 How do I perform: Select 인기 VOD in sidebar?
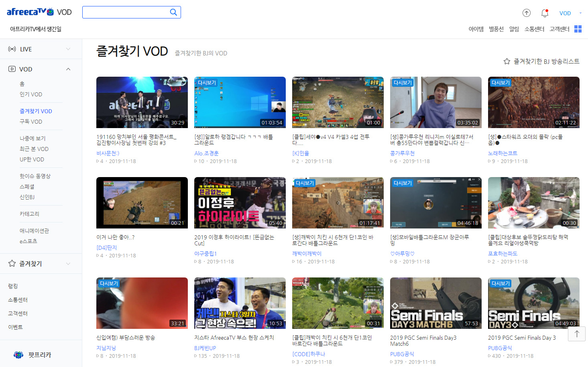click(31, 94)
